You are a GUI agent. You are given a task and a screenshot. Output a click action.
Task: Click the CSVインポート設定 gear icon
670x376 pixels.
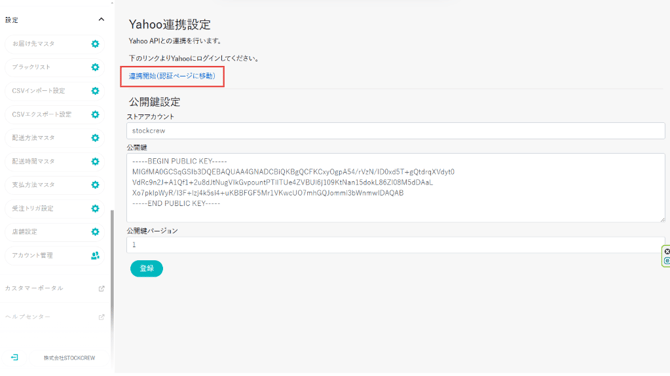pos(95,91)
